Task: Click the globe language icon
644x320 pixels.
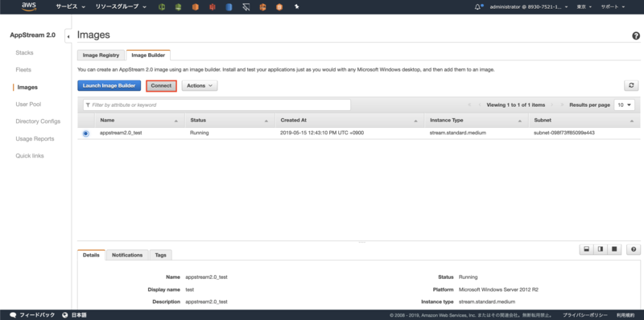Action: coord(65,315)
